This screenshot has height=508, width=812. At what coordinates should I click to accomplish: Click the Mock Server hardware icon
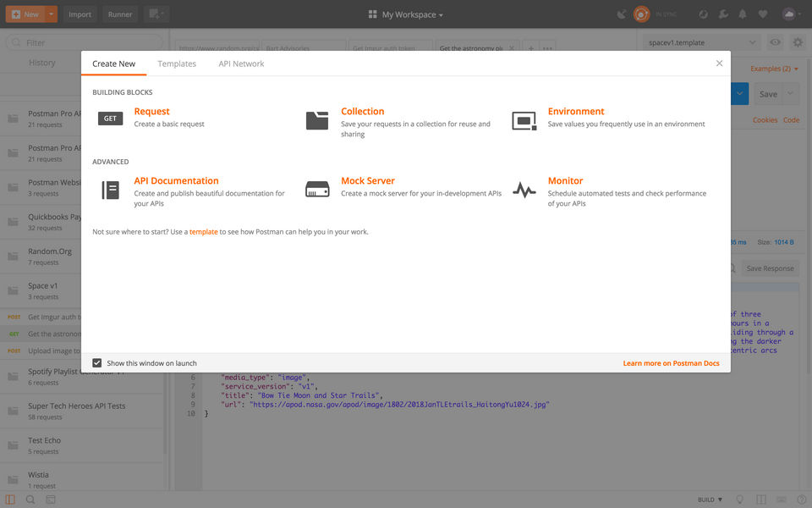coord(317,189)
